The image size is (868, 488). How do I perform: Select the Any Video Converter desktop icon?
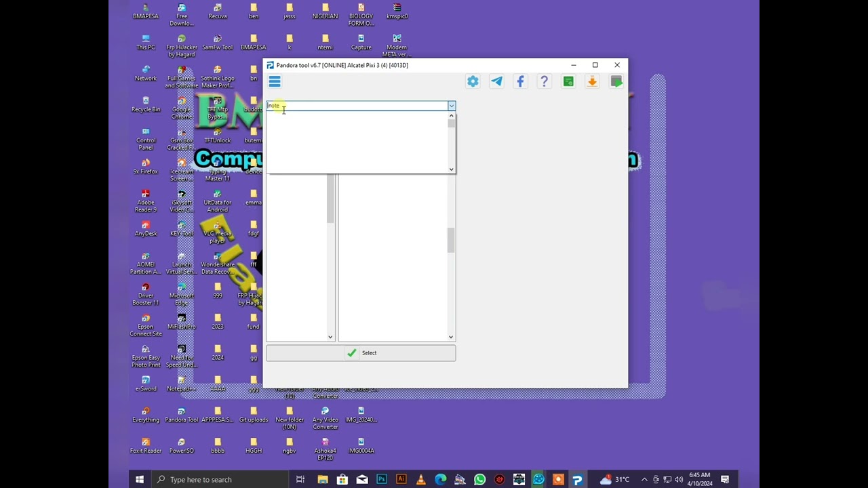click(325, 418)
